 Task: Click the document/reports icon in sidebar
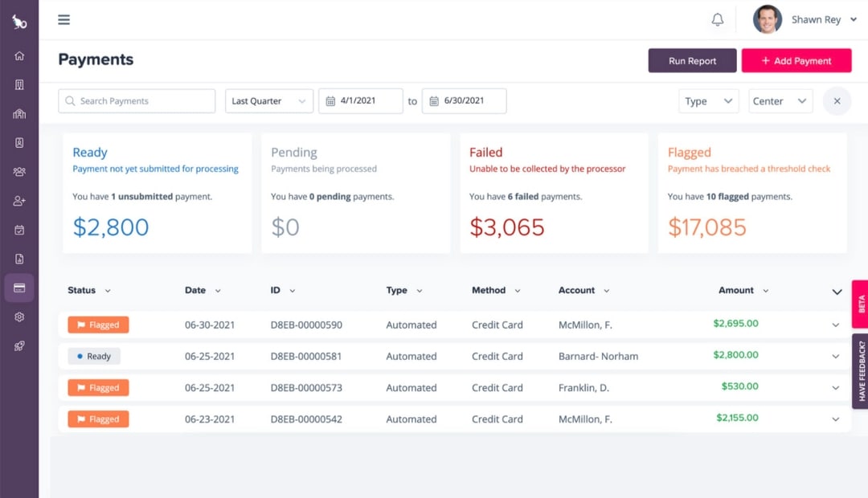(19, 258)
